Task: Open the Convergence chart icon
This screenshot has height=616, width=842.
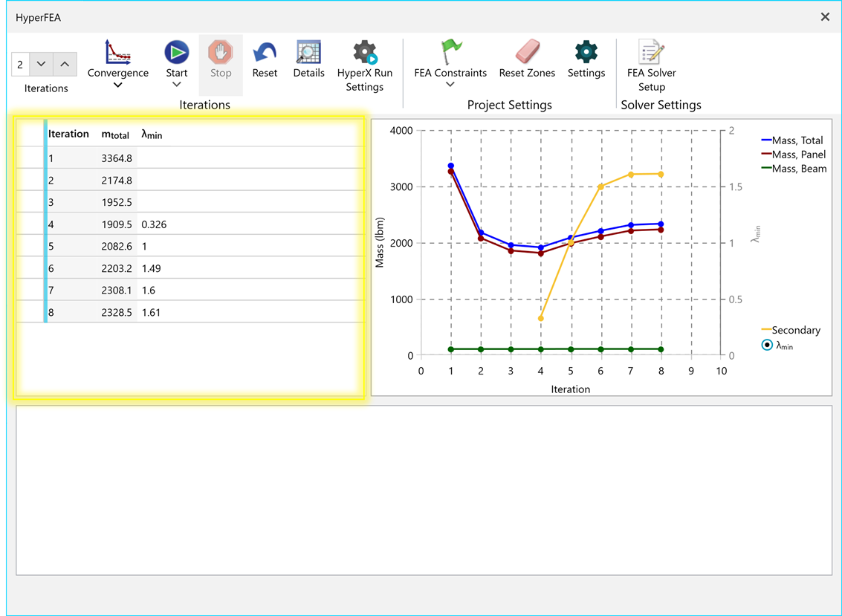Action: 117,52
